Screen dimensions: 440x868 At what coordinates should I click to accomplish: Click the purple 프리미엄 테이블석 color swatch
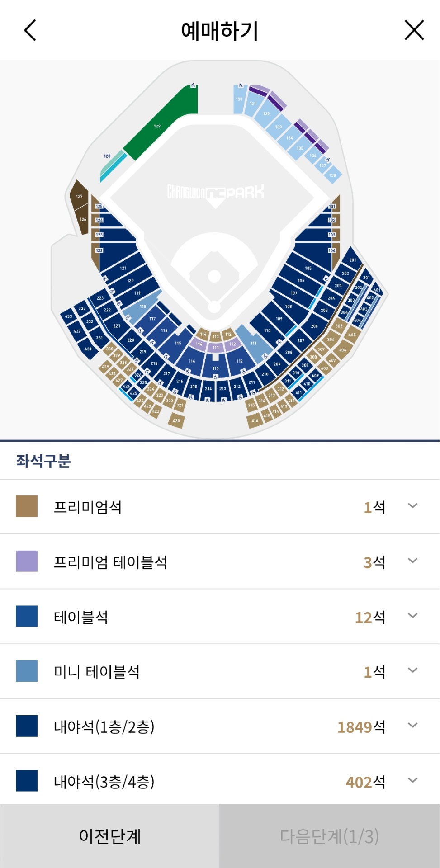pos(27,561)
